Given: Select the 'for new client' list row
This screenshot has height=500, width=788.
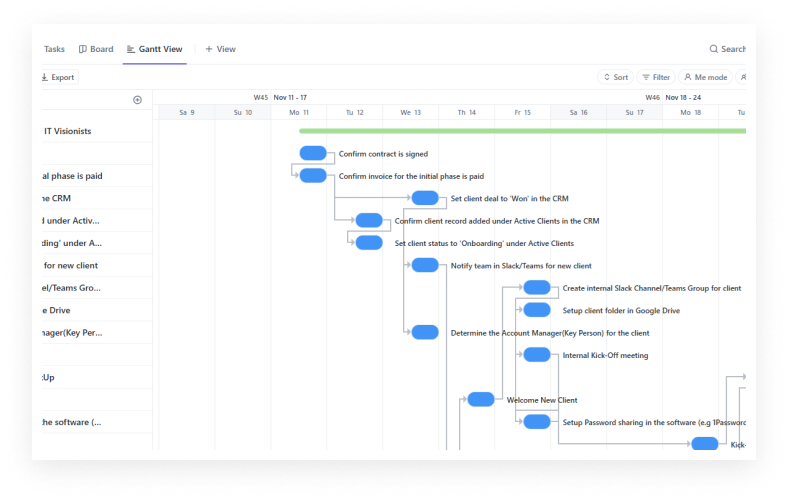Looking at the screenshot, I should (96, 265).
